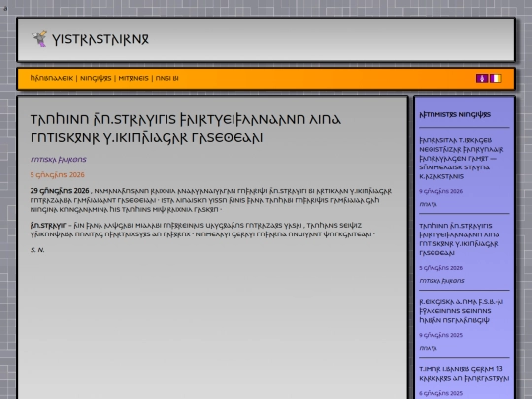Open the sidebar author link below date 5 2026
Screen dimensions: 532x399
coord(441,281)
